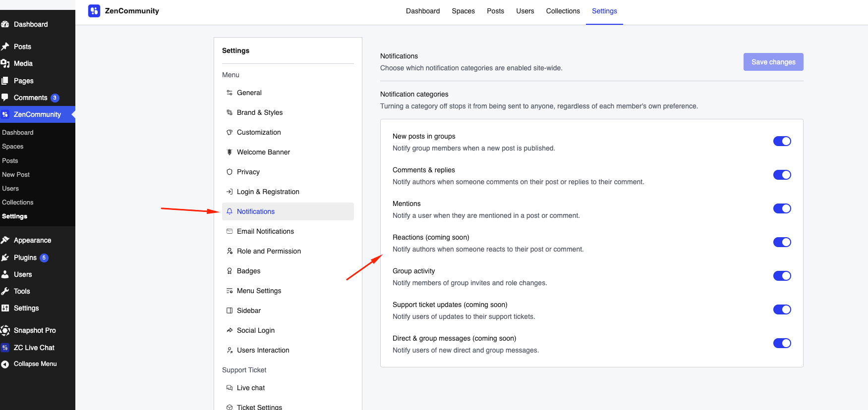Screen dimensions: 868x410
Task: Click the Sidebar layout icon
Action: point(230,310)
